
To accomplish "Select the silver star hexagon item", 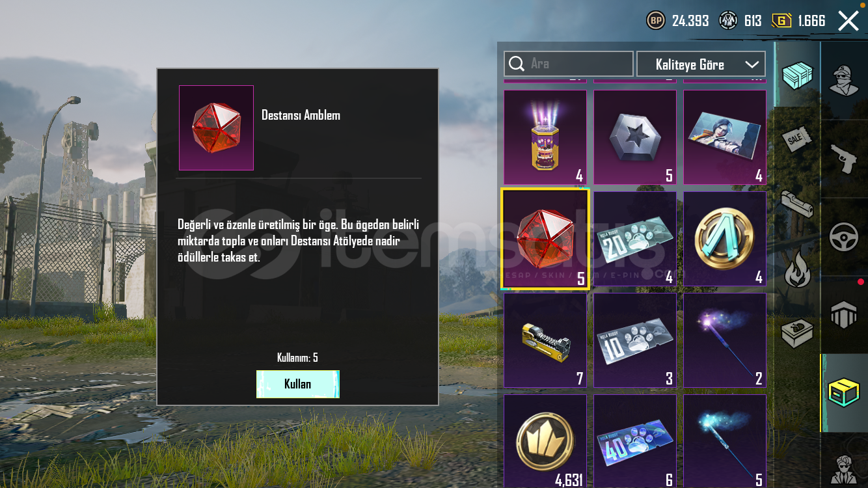I will tap(635, 137).
